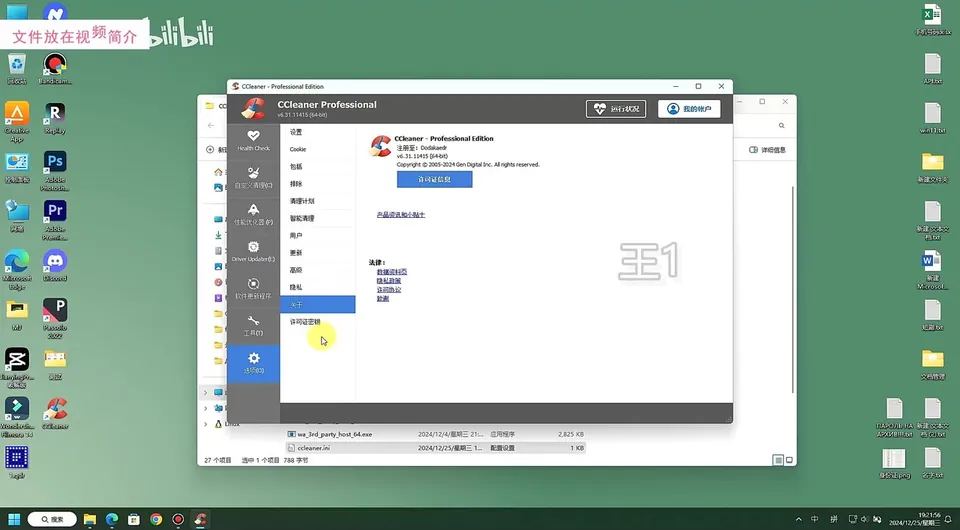960x530 pixels.
Task: Expand first collapsed tree node in Explorer
Action: tap(205, 392)
